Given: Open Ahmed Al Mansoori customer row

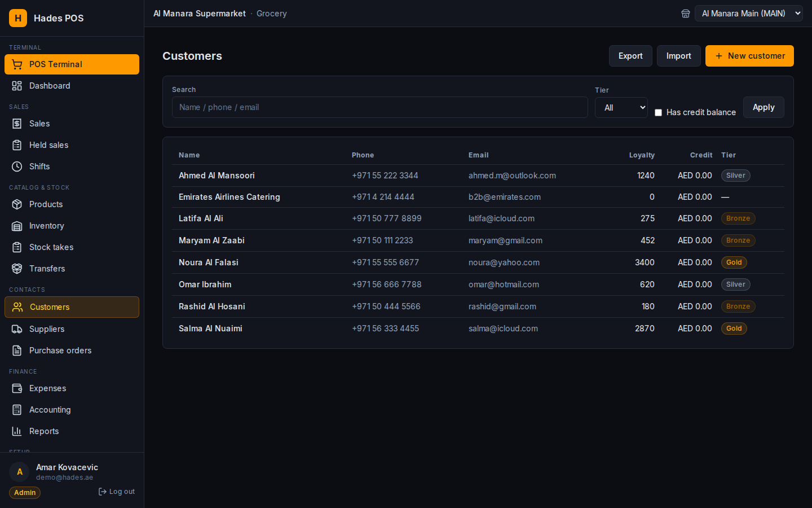Looking at the screenshot, I should [x=478, y=176].
